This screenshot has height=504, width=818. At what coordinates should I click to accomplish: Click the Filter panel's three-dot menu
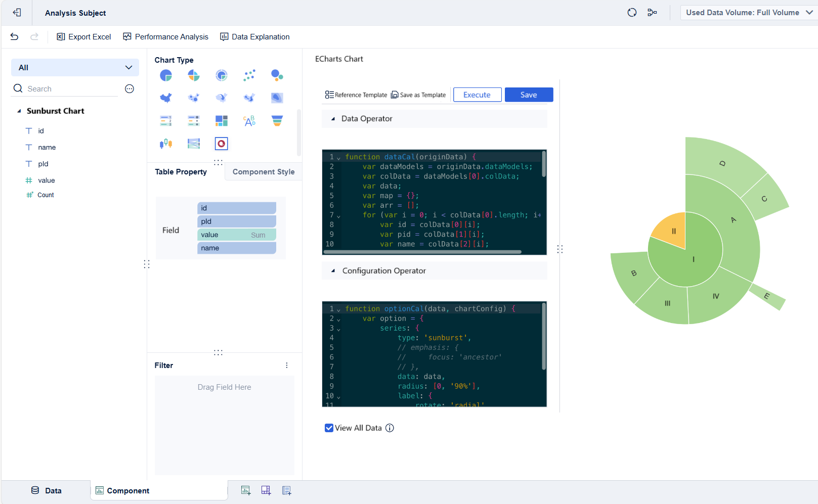pos(287,365)
